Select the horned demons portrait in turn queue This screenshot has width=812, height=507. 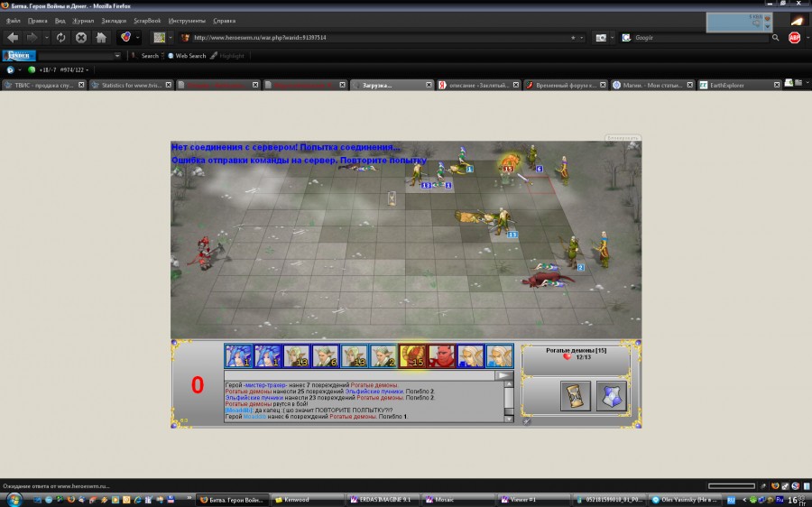[x=412, y=356]
